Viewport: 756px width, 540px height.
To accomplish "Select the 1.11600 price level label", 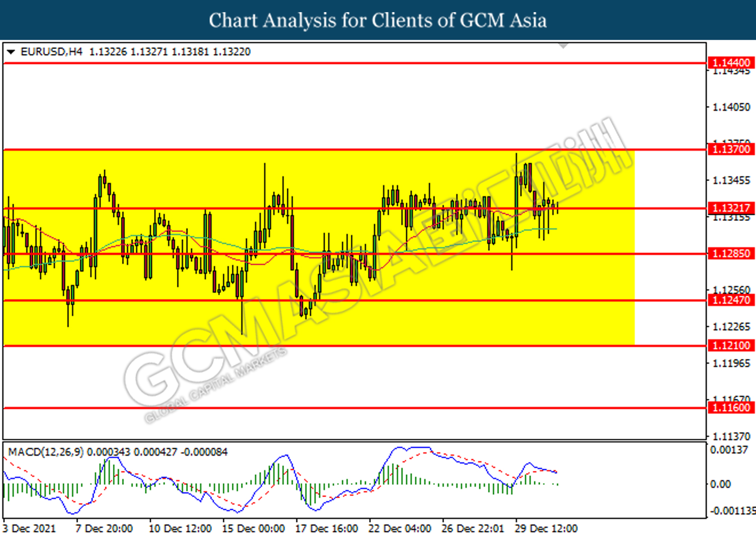I will coord(731,408).
